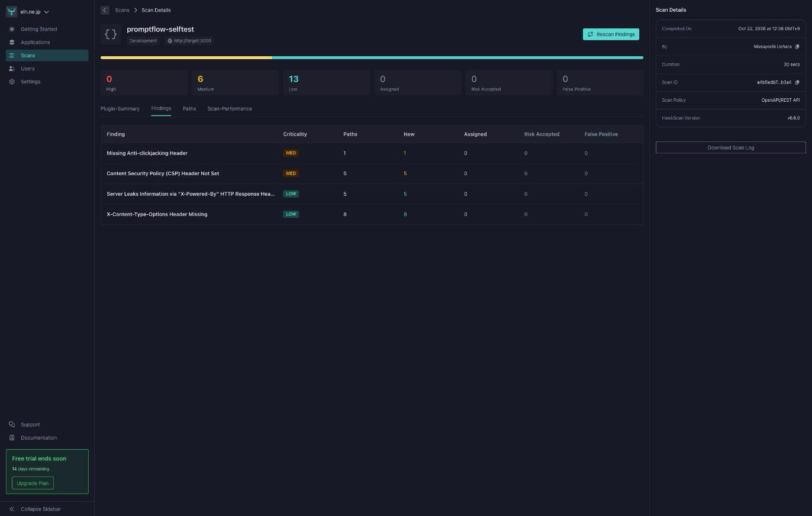The image size is (812, 516).
Task: Click the OpenAPI/REST API scan policy value
Action: tap(780, 100)
